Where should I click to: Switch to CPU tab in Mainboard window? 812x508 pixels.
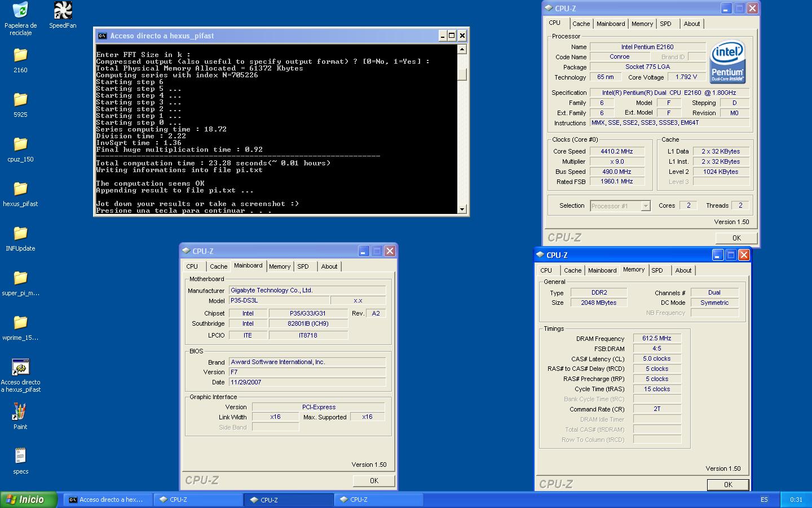(192, 266)
